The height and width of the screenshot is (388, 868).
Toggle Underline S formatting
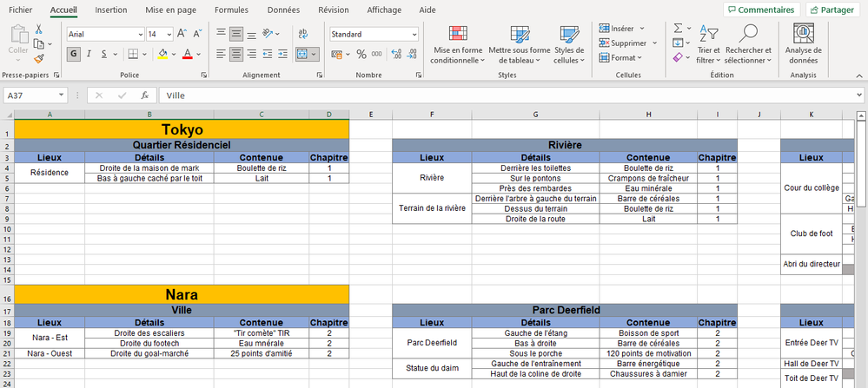coord(103,54)
